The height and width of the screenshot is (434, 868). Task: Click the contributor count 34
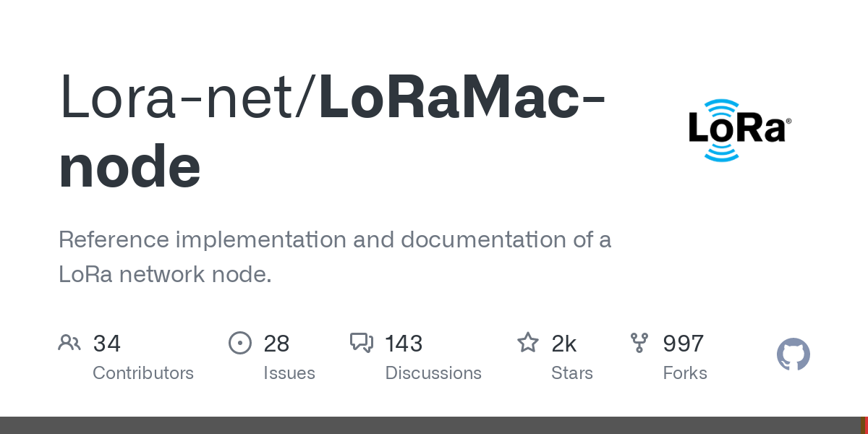107,344
